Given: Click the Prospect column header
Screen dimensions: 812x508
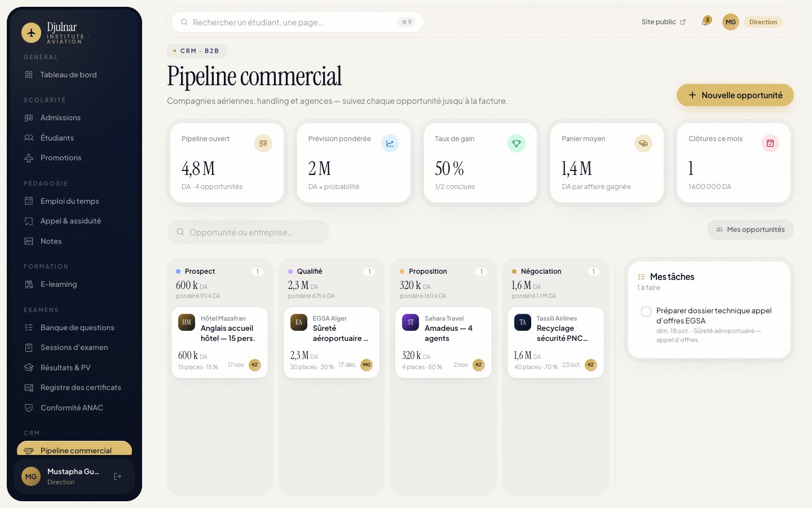Looking at the screenshot, I should point(219,271).
